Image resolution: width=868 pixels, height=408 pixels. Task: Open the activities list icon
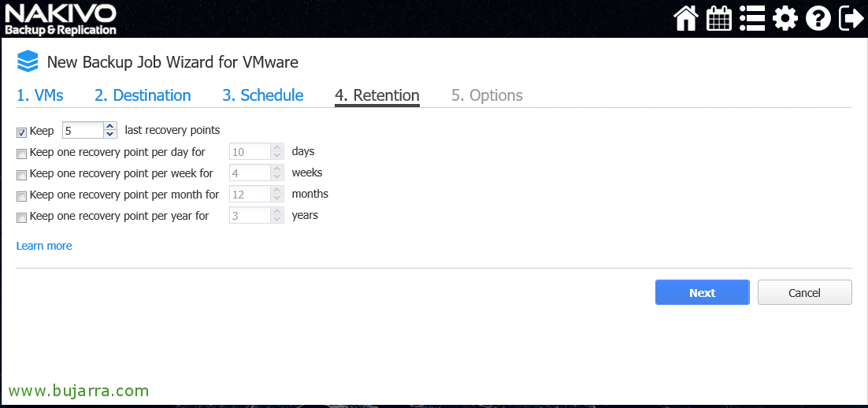[x=752, y=19]
